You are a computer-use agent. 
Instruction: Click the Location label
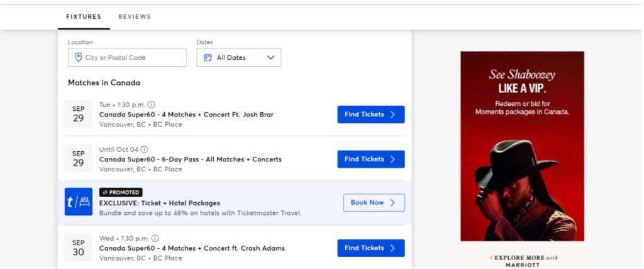[x=80, y=42]
